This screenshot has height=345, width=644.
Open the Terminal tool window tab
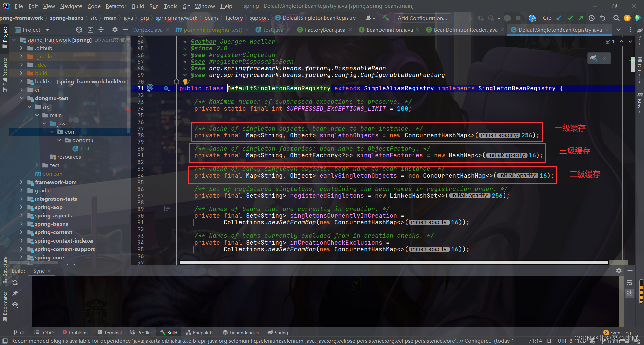click(x=110, y=333)
